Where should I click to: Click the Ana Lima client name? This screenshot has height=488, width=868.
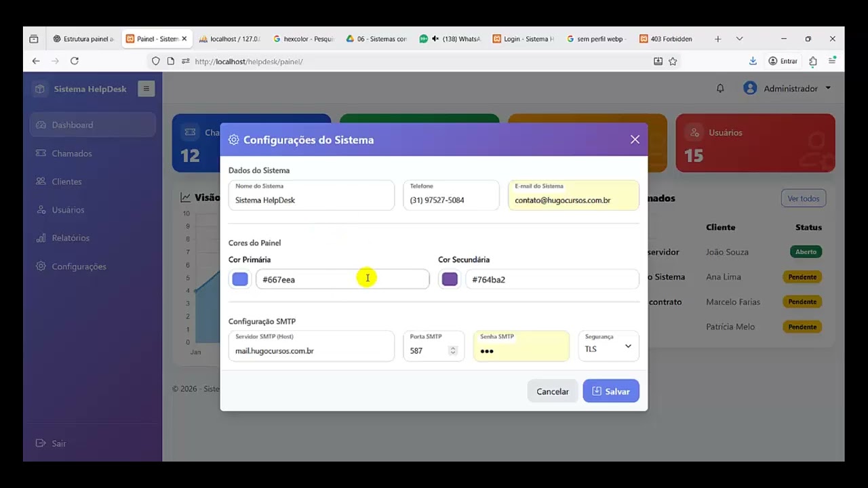[x=723, y=277]
